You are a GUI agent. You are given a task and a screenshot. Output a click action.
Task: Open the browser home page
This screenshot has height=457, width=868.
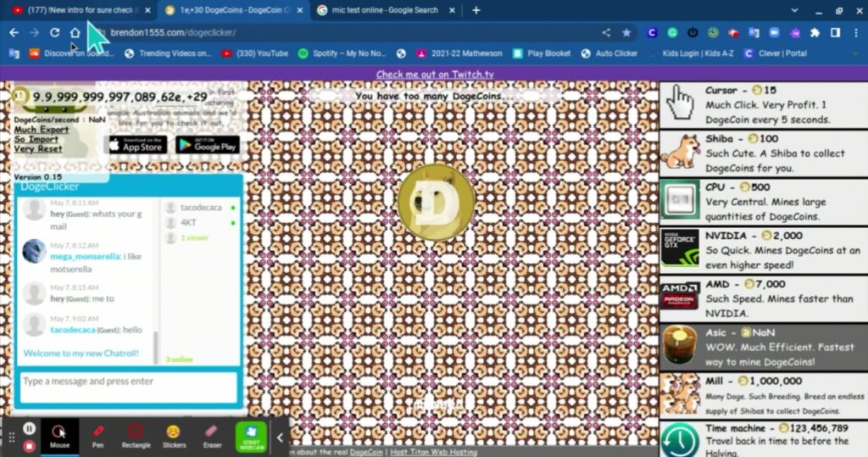(x=75, y=33)
